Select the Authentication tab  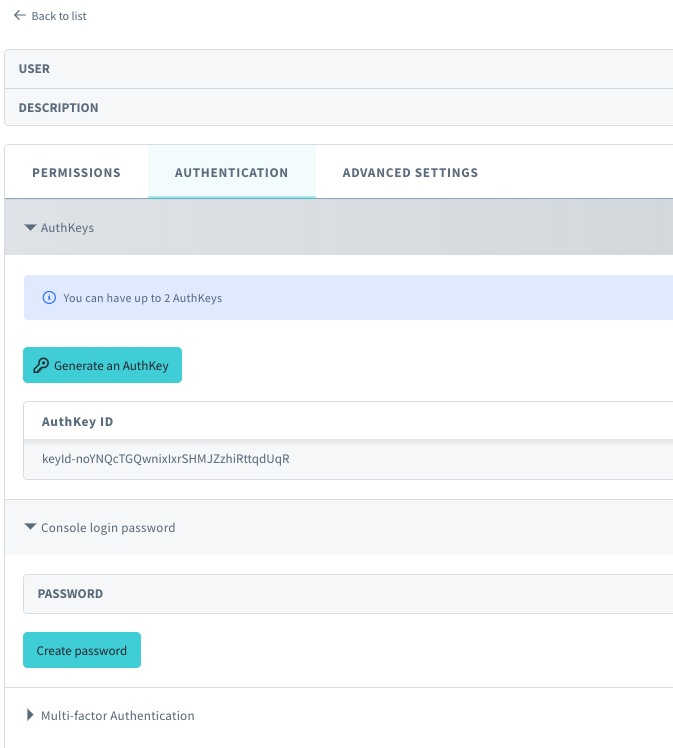(231, 172)
